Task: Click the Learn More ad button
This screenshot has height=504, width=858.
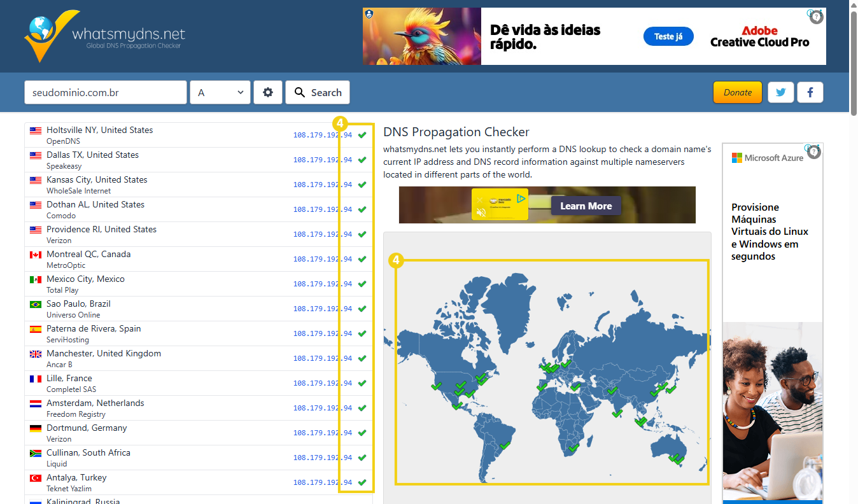Action: coord(586,206)
